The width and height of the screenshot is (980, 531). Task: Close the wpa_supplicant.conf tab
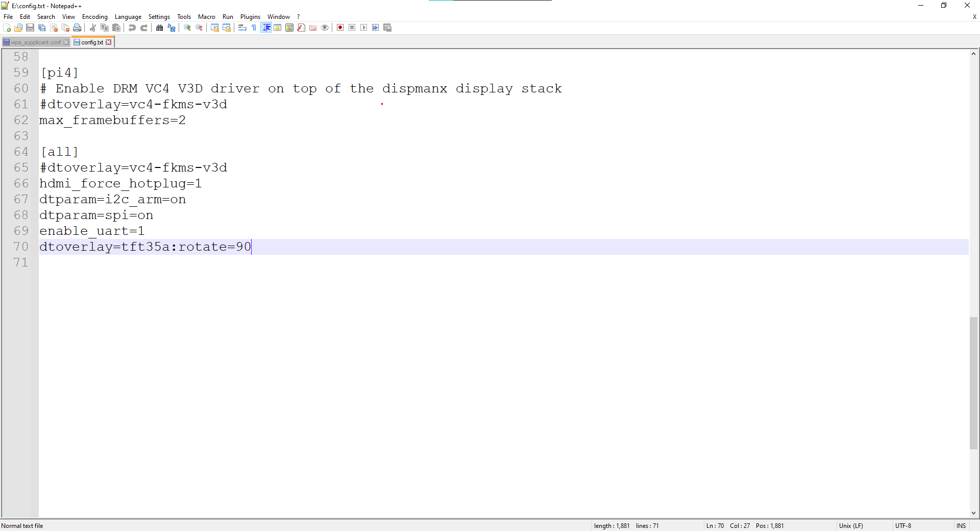[x=66, y=42]
